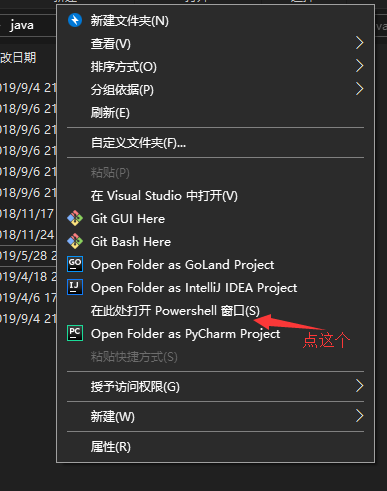Screen dimensions: 387x491
Task: Choose 在此处打开 Powershell 窗口(S)
Action: point(215,311)
